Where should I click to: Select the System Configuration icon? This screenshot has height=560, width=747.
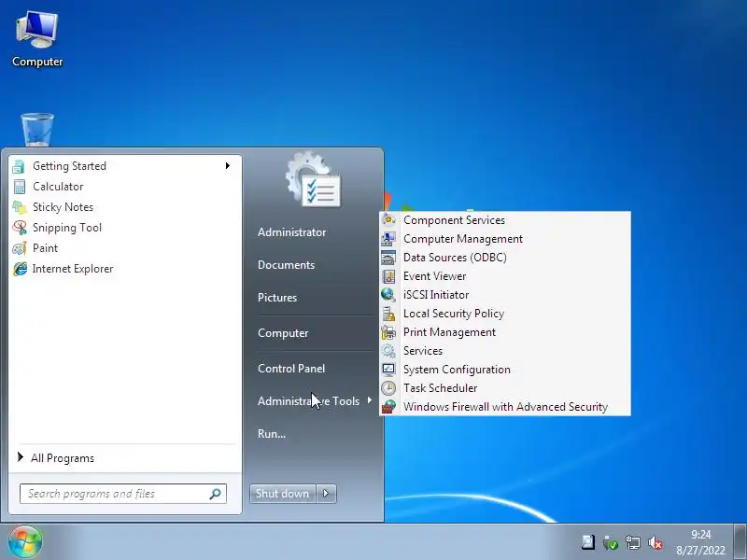[x=388, y=370]
